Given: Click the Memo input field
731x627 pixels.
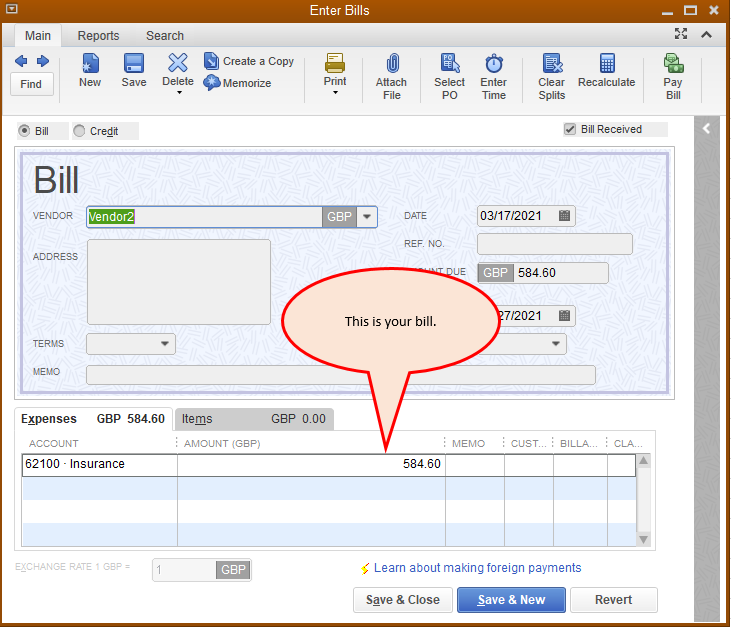Looking at the screenshot, I should (340, 375).
